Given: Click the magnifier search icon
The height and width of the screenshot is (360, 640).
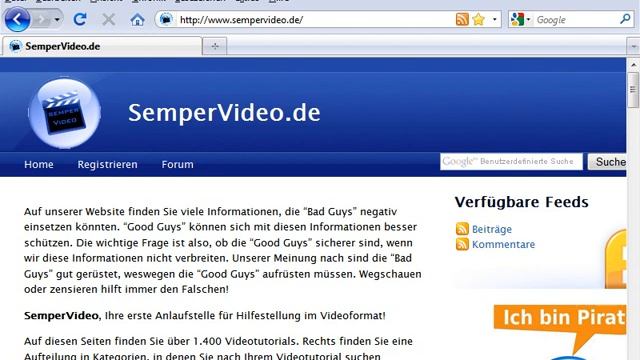Looking at the screenshot, I should (x=625, y=18).
